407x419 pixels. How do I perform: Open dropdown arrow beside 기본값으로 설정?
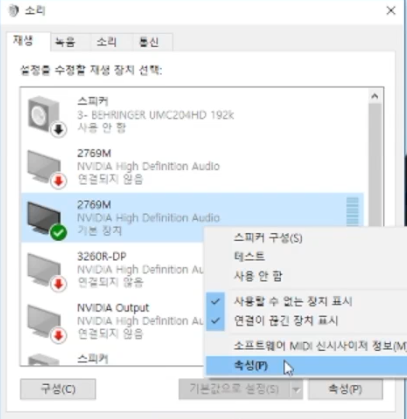[x=296, y=389]
